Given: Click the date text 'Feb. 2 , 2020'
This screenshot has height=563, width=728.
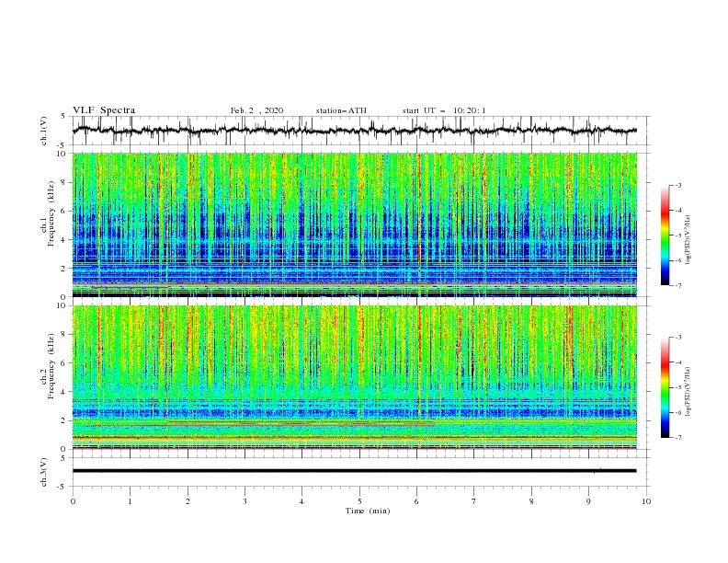Looking at the screenshot, I should click(x=256, y=110).
